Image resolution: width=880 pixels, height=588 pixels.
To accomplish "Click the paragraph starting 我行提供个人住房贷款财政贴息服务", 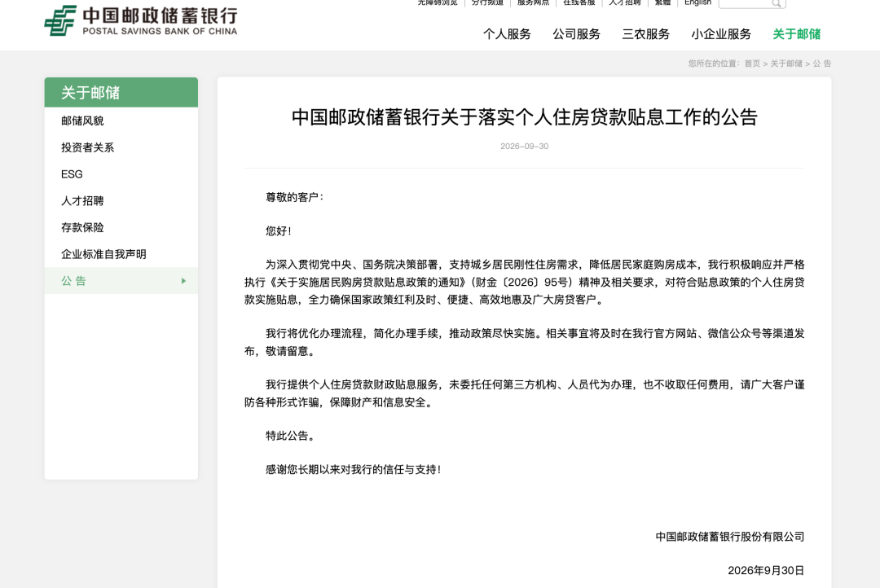I will [x=524, y=393].
